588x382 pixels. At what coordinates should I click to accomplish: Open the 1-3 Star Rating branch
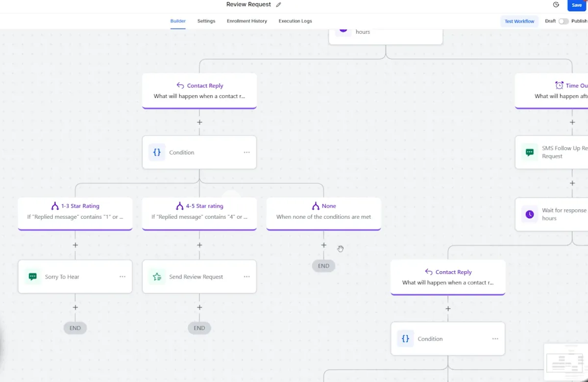pyautogui.click(x=75, y=213)
